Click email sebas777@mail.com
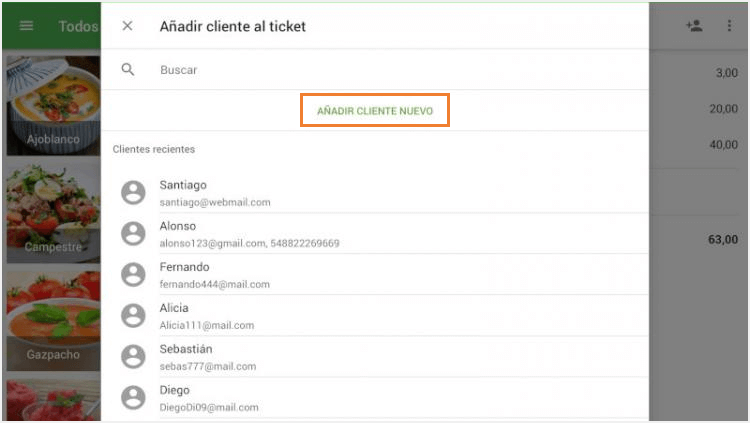Image resolution: width=750 pixels, height=423 pixels. (208, 367)
